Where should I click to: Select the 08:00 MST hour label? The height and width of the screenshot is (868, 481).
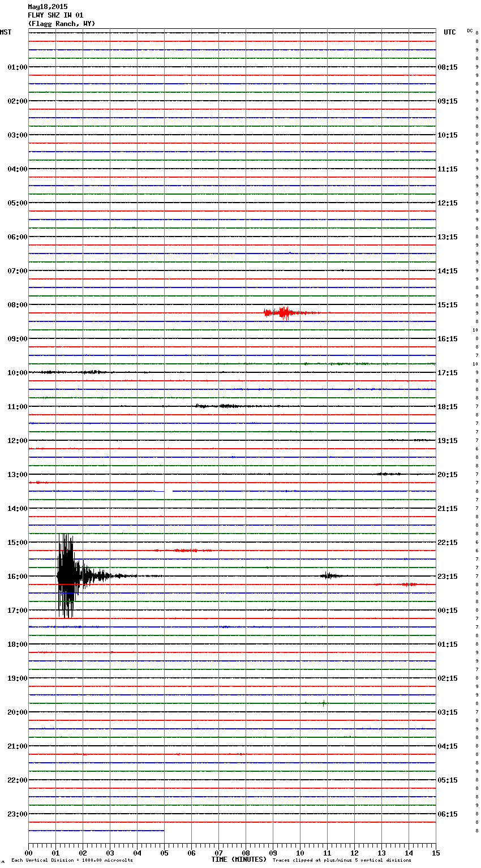[17, 305]
